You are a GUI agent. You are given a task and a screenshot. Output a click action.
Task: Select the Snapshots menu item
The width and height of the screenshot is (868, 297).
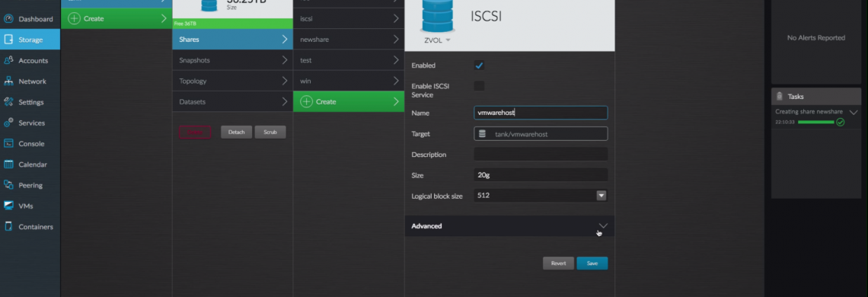[232, 60]
